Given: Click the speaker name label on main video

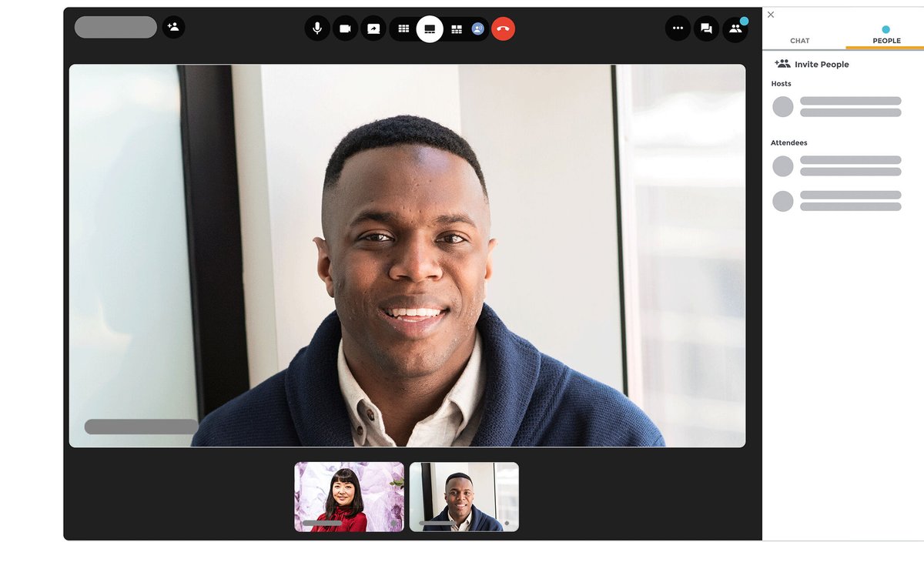Looking at the screenshot, I should 141,427.
